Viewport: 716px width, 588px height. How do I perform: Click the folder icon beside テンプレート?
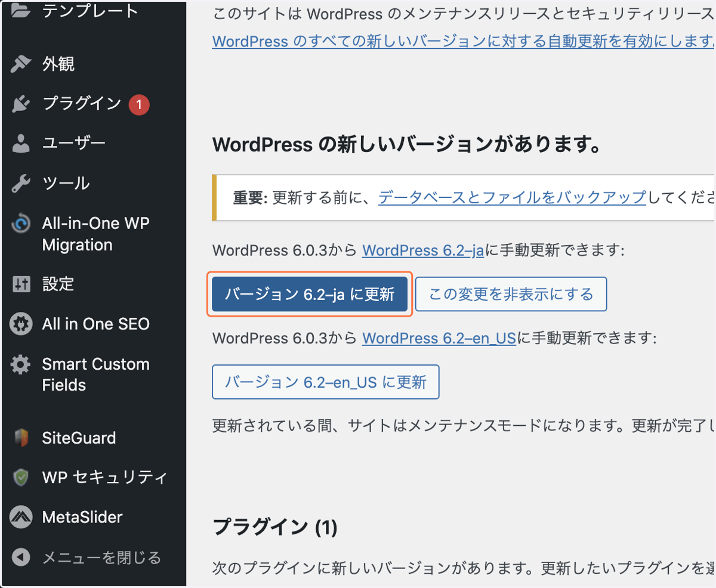(x=20, y=10)
